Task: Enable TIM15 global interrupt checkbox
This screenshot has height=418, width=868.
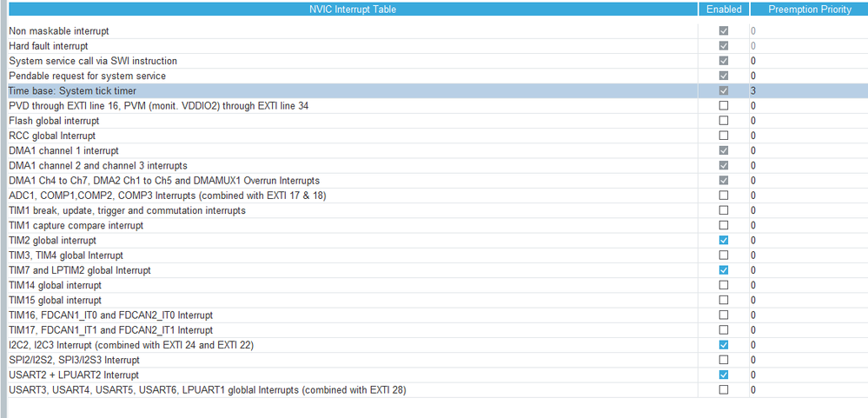Action: [724, 300]
